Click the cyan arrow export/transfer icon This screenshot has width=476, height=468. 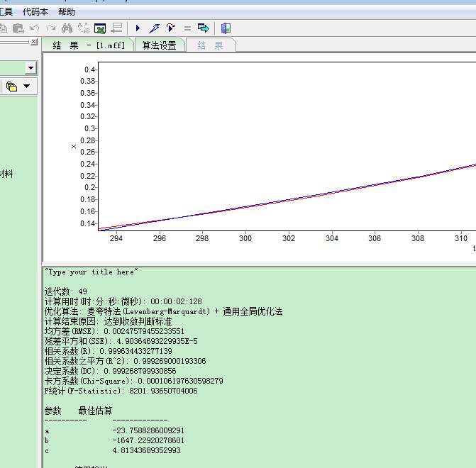click(x=203, y=28)
